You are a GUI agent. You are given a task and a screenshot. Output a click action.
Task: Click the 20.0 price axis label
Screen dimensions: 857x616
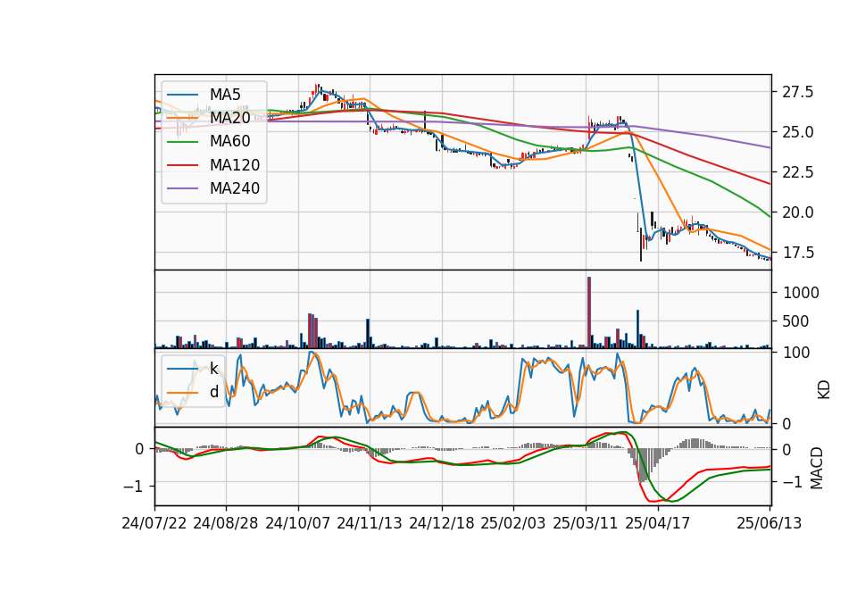(797, 212)
